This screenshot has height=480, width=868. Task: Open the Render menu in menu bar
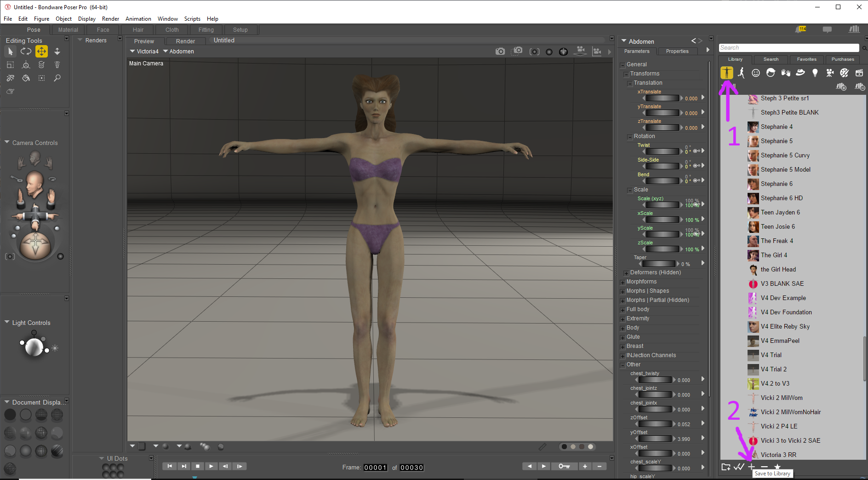tap(110, 19)
